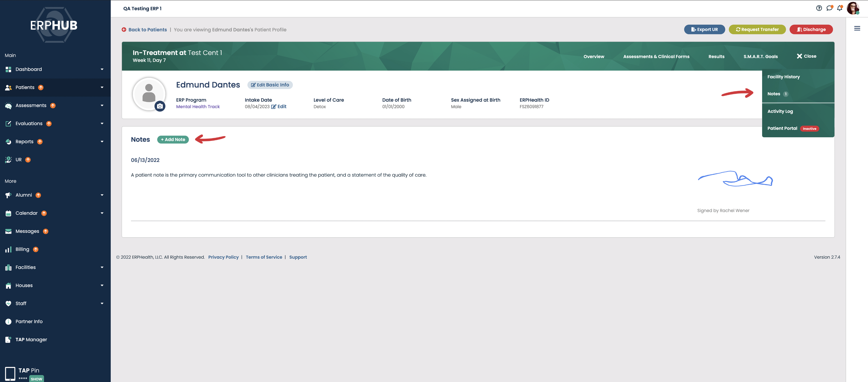
Task: Expand the Dashboard sidebar menu arrow
Action: click(x=102, y=69)
